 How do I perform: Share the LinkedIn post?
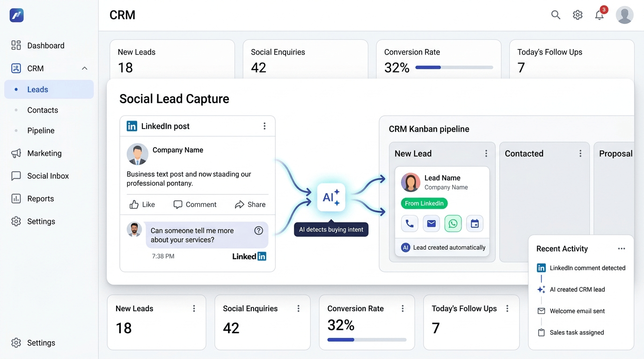pyautogui.click(x=250, y=205)
